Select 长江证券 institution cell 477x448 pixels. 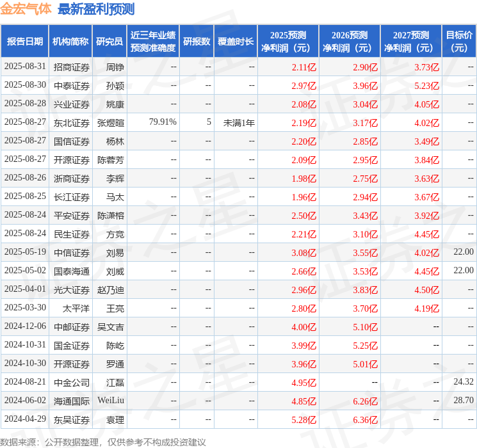coord(72,197)
